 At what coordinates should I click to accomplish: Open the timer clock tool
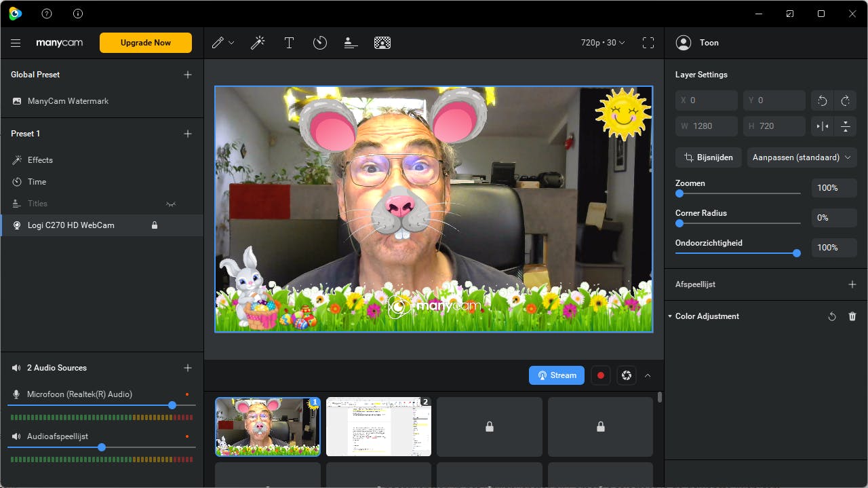pyautogui.click(x=320, y=43)
